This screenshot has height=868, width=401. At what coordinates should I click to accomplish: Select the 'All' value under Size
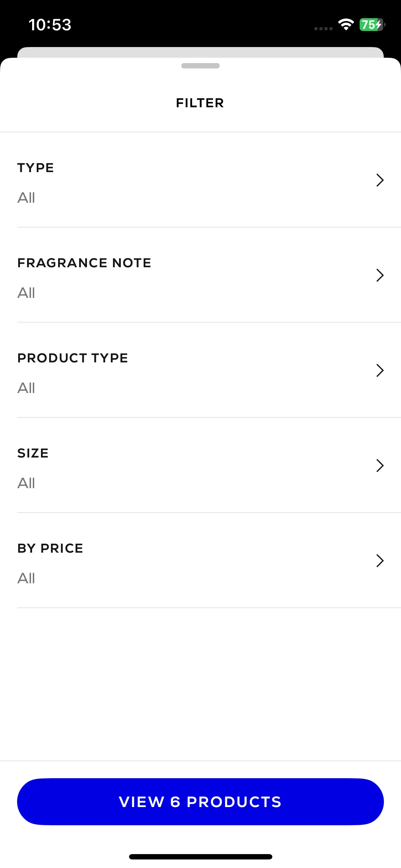point(26,483)
